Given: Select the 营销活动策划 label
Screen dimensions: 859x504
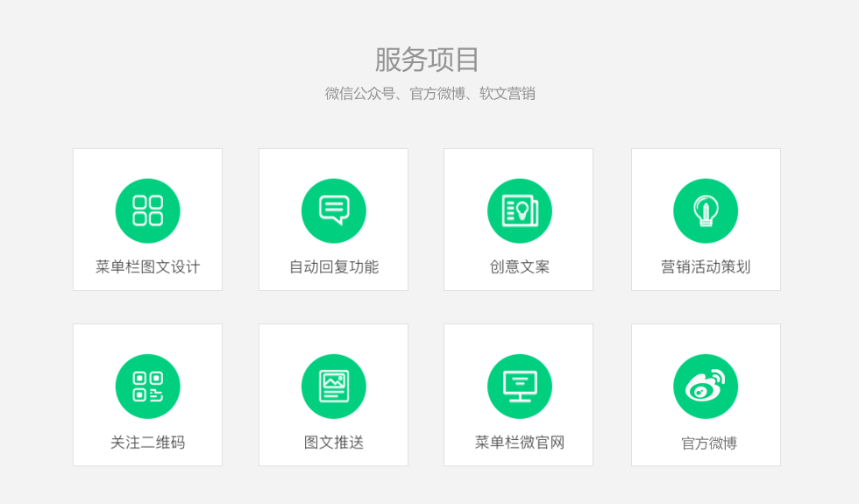Looking at the screenshot, I should (706, 266).
